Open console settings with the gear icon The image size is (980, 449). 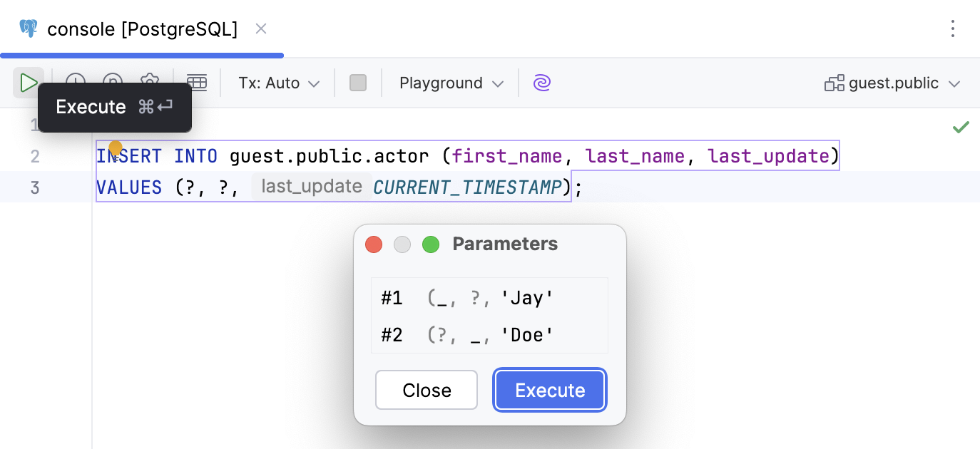click(150, 82)
